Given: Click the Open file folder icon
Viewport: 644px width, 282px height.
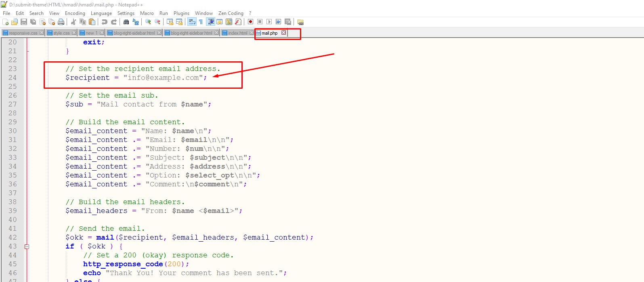Looking at the screenshot, I should (x=15, y=22).
